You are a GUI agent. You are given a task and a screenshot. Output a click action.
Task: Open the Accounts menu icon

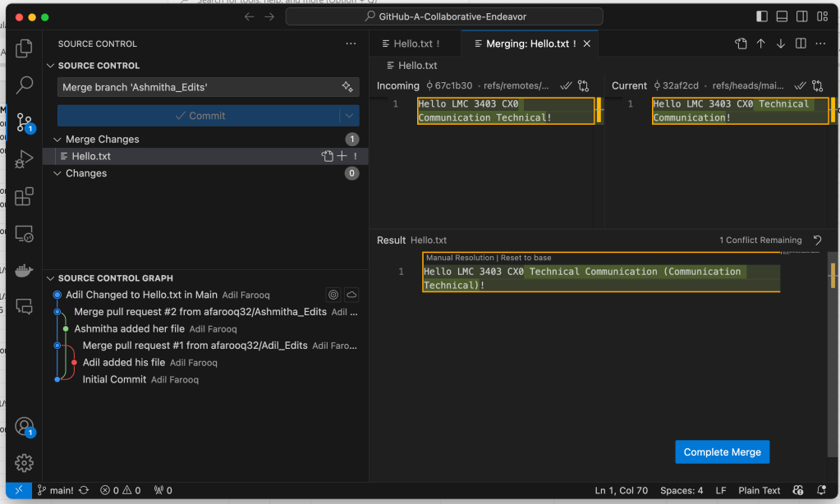pyautogui.click(x=24, y=427)
